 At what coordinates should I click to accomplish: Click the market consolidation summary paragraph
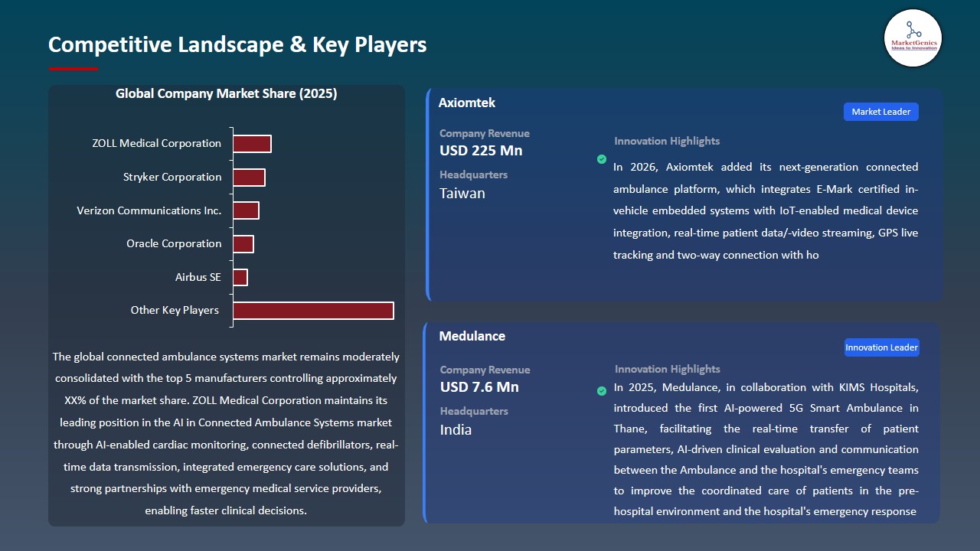click(226, 433)
